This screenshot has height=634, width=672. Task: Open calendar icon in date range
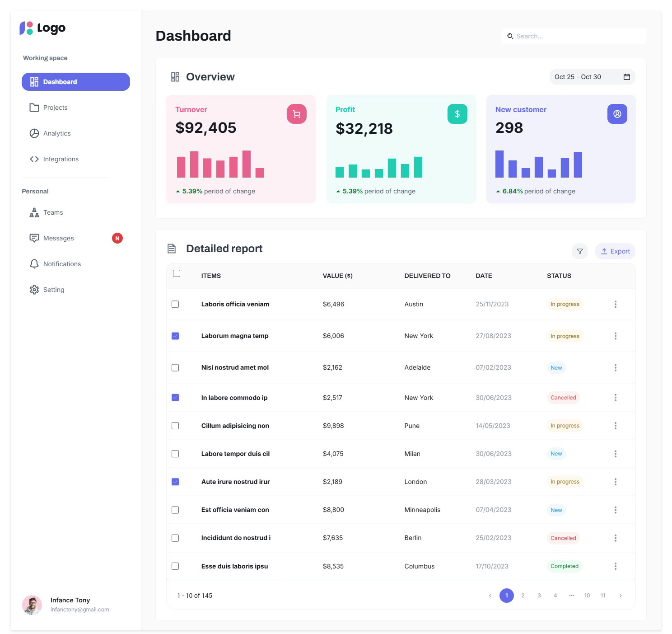(626, 77)
